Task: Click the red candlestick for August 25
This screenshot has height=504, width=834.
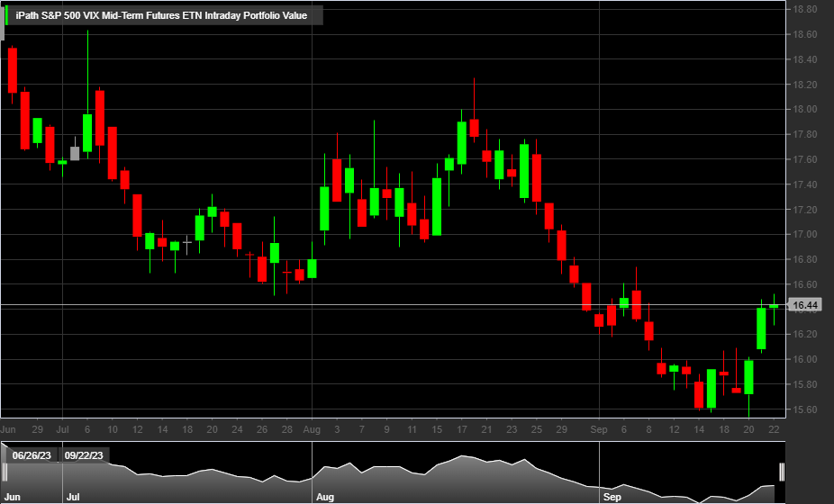Action: click(537, 178)
